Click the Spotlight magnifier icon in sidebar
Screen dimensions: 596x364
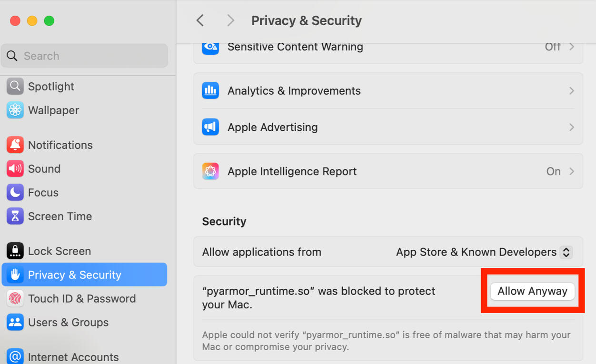tap(15, 86)
